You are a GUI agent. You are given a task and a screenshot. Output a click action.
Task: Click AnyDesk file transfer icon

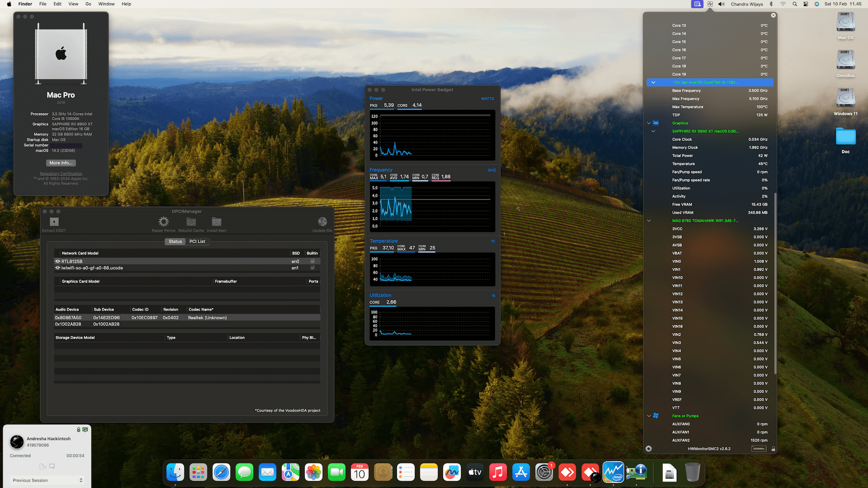click(43, 466)
